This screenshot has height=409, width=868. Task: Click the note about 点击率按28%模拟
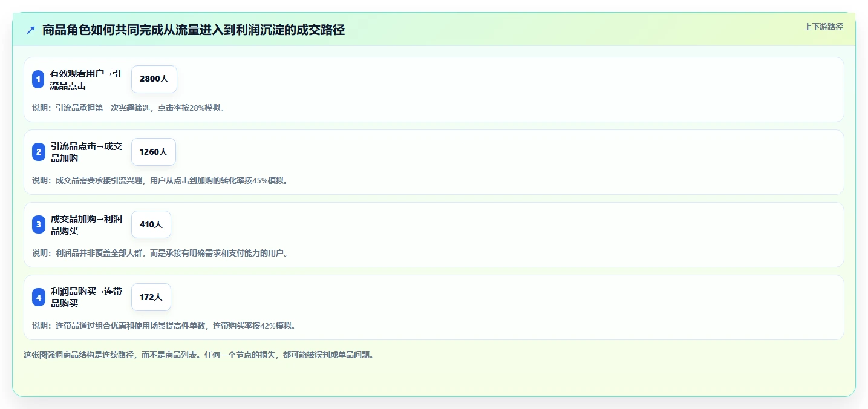(129, 108)
